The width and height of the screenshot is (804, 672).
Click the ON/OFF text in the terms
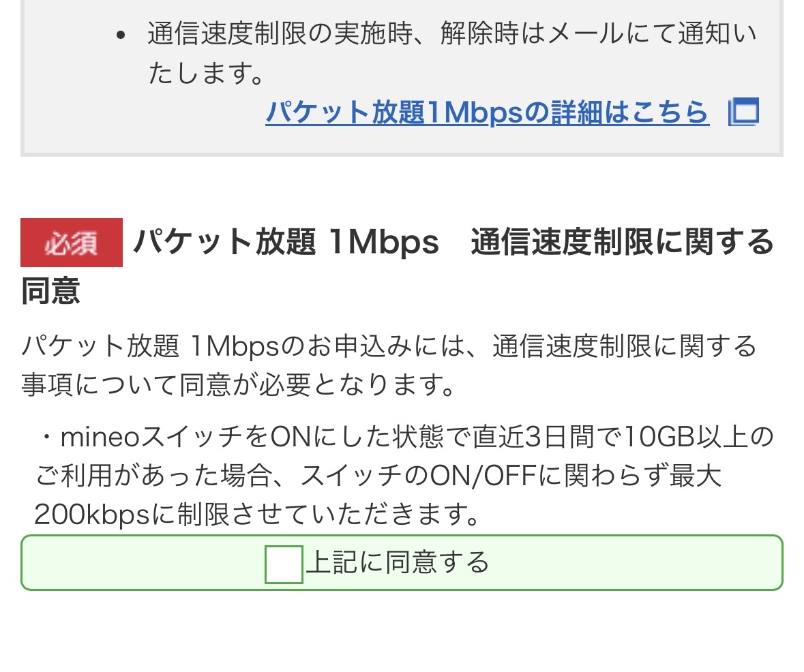(483, 476)
